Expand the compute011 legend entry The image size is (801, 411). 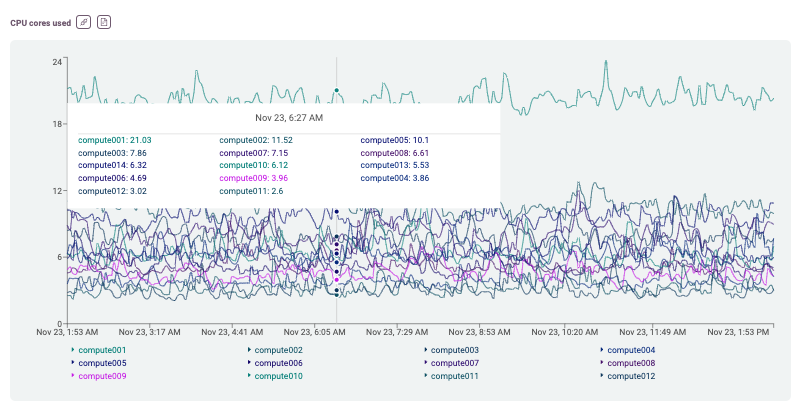[455, 376]
